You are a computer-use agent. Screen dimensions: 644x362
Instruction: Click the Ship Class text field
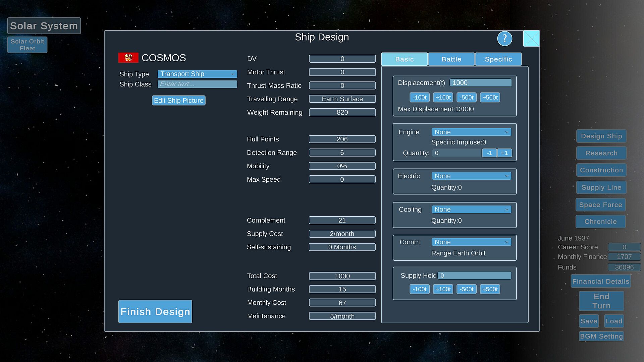click(x=197, y=84)
